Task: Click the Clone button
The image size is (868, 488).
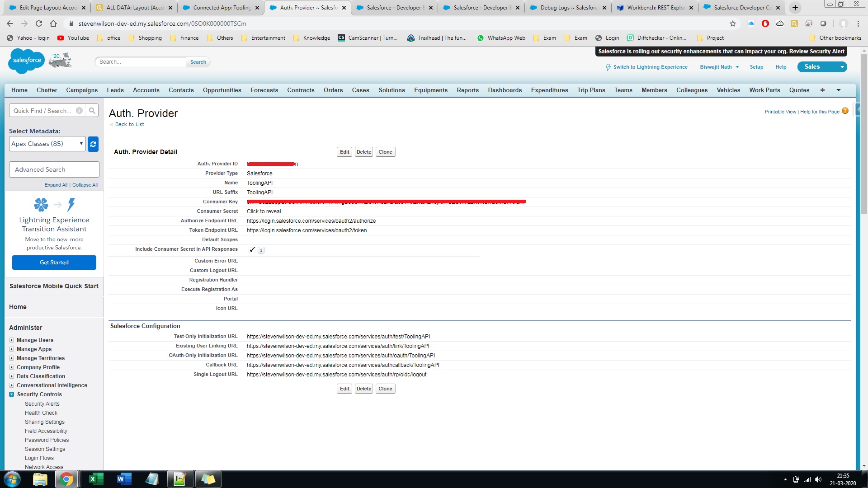Action: [385, 152]
